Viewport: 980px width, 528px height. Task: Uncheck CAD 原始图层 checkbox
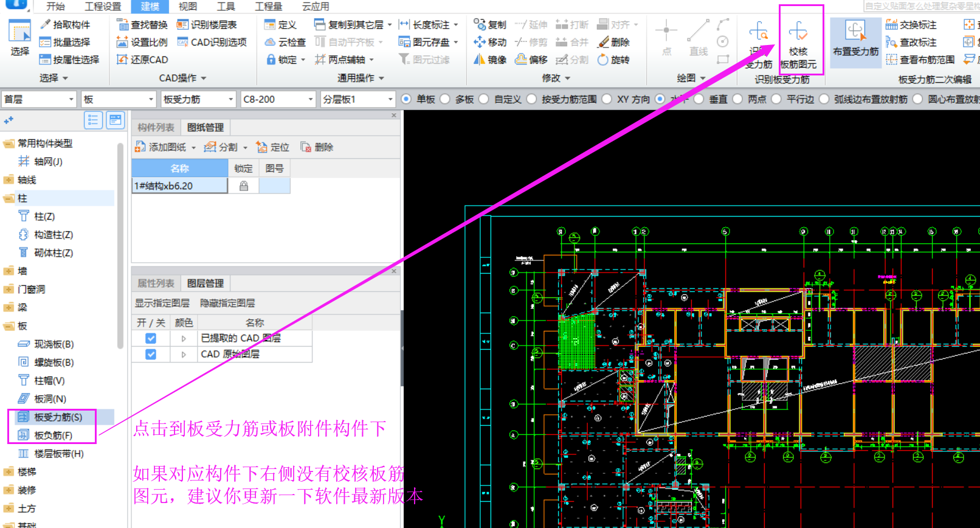[x=151, y=354]
